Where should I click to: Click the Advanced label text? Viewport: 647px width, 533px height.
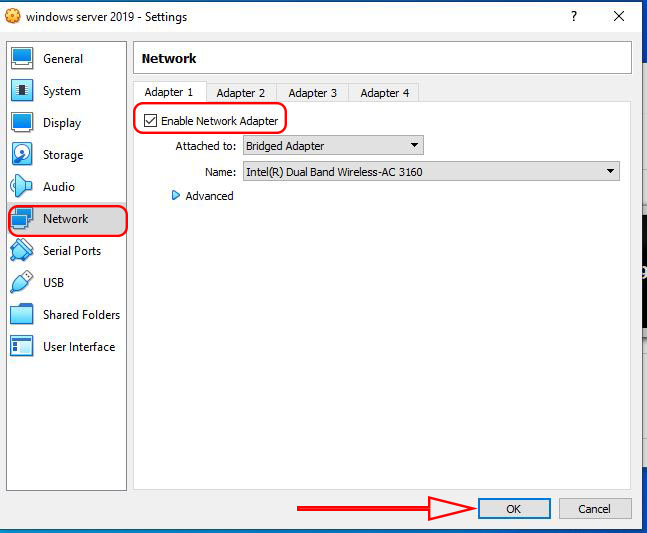pos(209,196)
